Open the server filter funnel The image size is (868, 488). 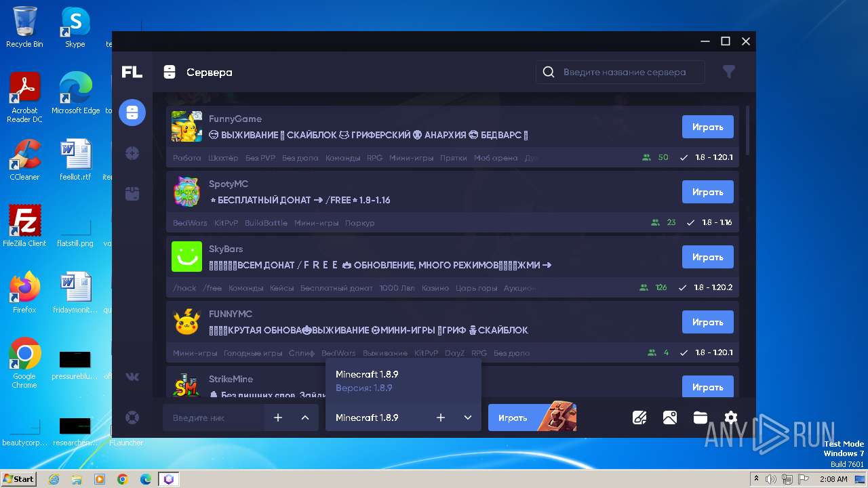(x=728, y=72)
